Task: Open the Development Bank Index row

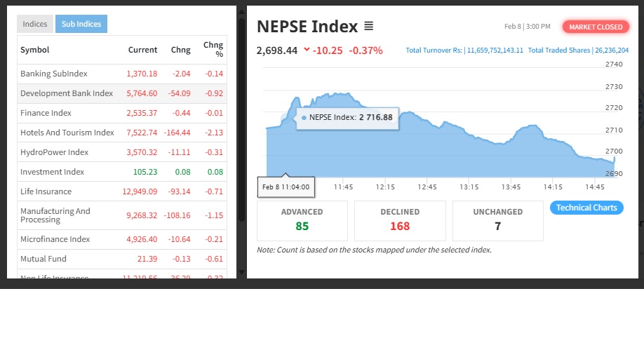Action: [x=67, y=93]
